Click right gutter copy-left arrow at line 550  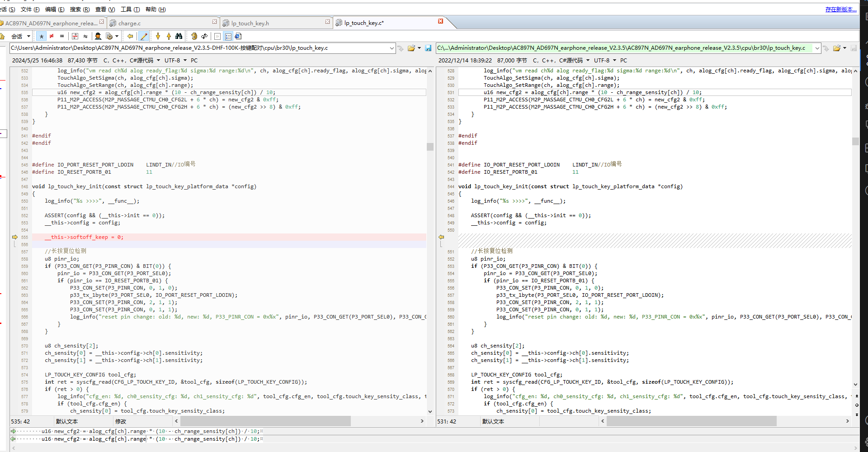441,237
